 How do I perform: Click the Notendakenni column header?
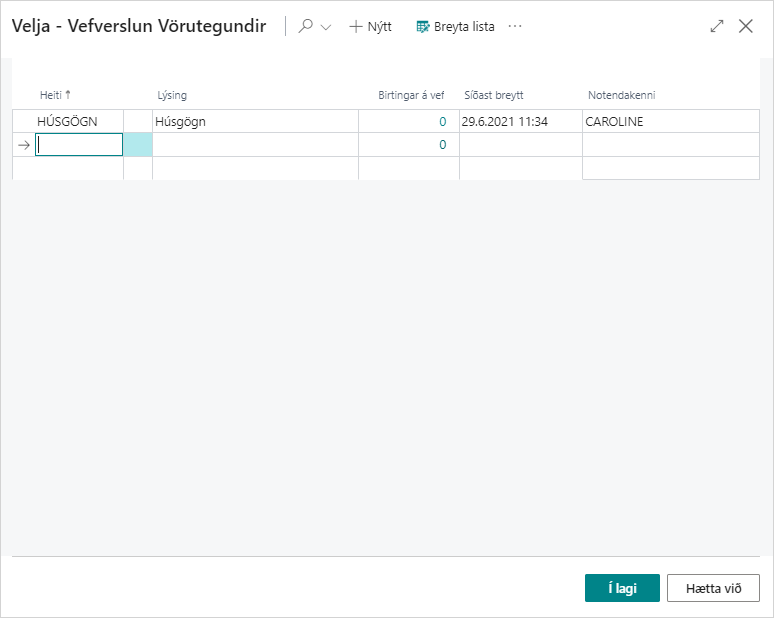click(x=621, y=95)
